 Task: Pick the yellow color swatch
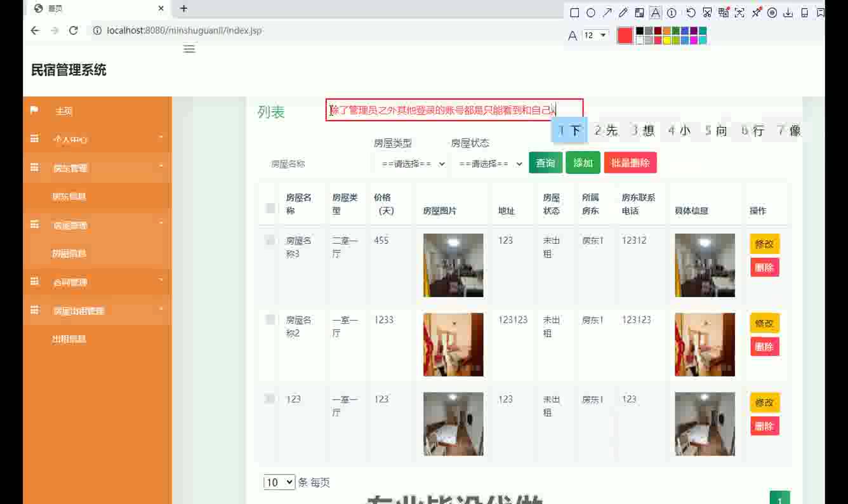[x=666, y=40]
